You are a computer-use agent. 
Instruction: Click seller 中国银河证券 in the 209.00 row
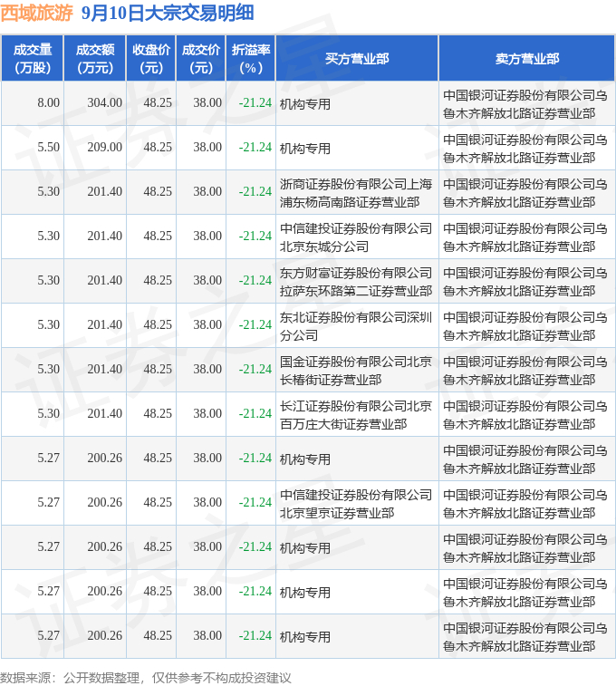(525, 149)
